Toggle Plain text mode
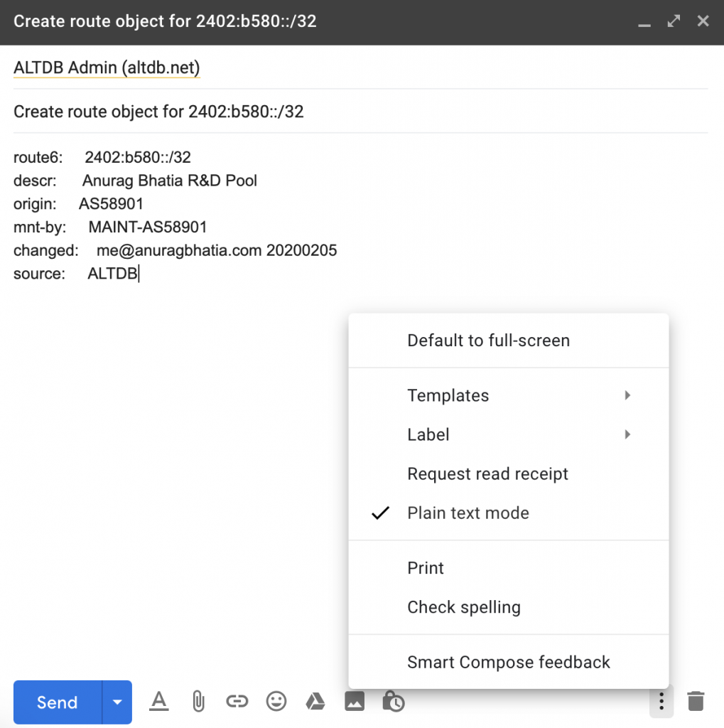Screen dimensions: 724x728 509,513
